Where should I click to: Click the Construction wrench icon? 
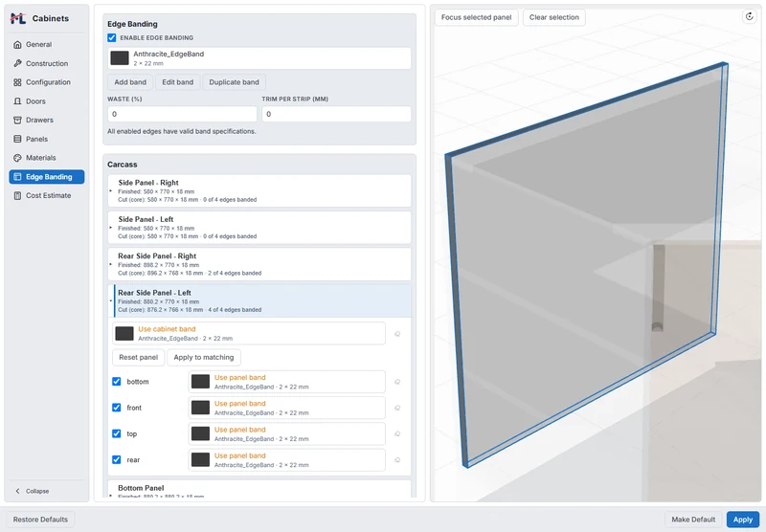17,63
